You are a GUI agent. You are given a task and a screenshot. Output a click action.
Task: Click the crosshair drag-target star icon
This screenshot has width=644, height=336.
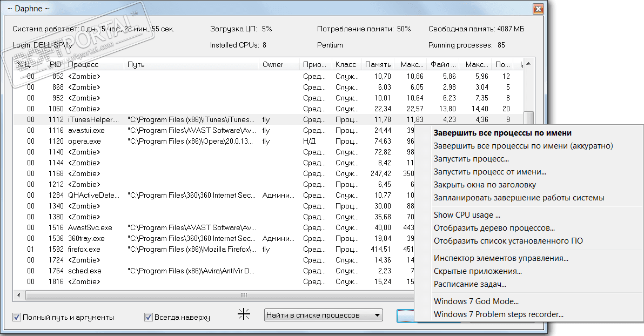click(x=244, y=314)
